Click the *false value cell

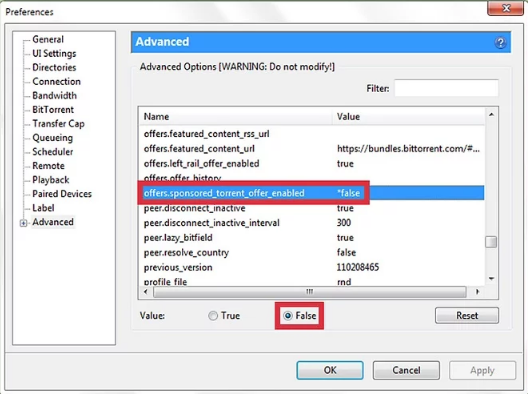(348, 193)
